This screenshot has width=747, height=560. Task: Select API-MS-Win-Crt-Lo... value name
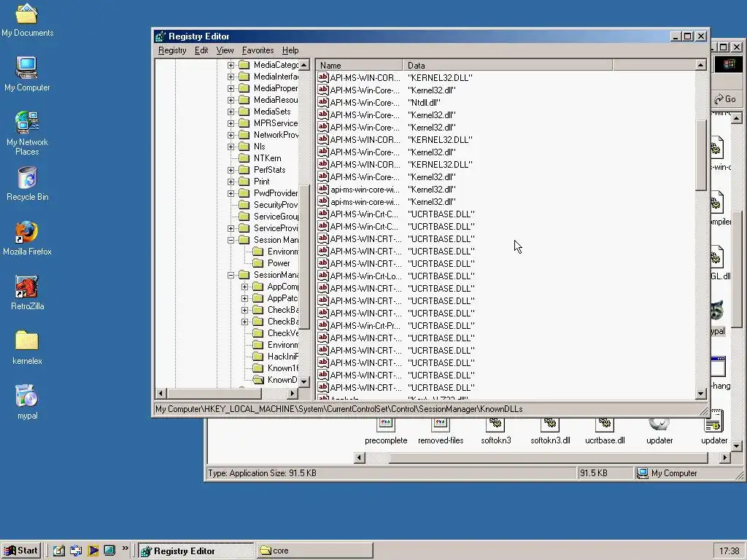(365, 276)
